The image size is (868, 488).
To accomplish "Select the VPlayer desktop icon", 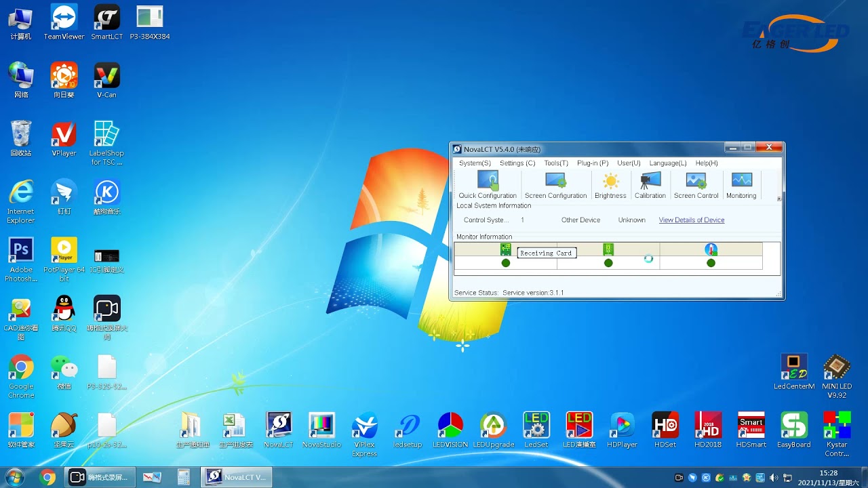I will tap(64, 139).
